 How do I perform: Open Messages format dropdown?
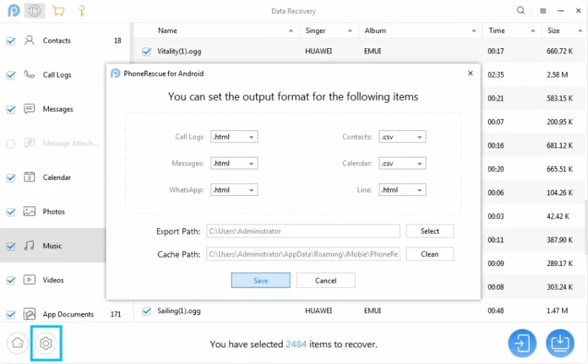pyautogui.click(x=234, y=163)
